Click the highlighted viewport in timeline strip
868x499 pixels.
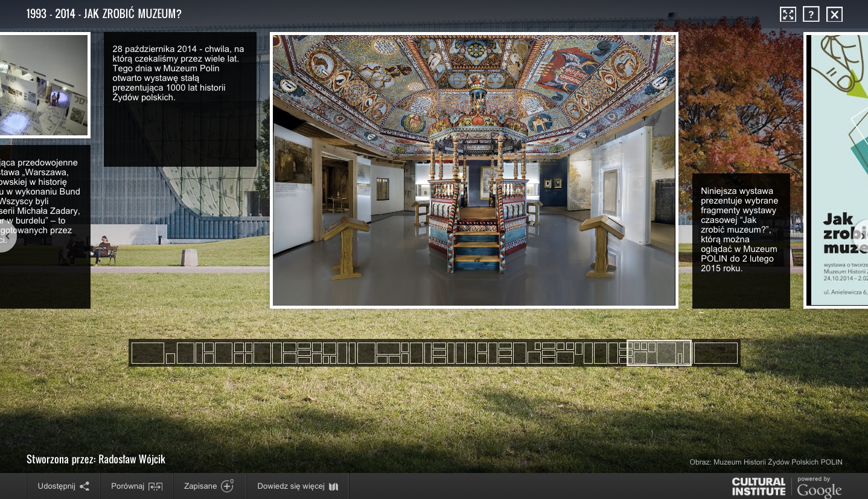(x=659, y=353)
